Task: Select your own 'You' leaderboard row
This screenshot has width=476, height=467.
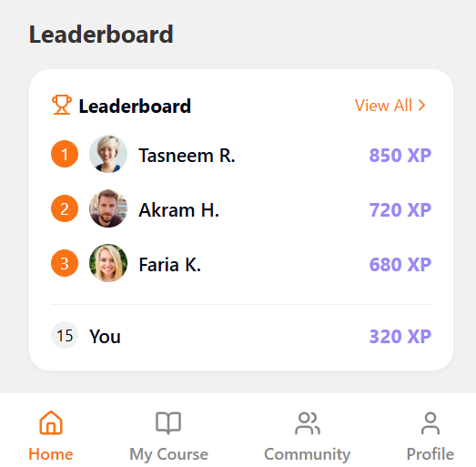Action: (x=241, y=336)
